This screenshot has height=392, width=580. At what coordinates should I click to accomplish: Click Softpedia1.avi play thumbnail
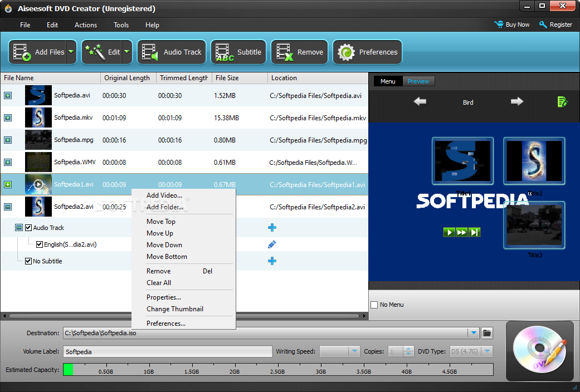click(38, 184)
